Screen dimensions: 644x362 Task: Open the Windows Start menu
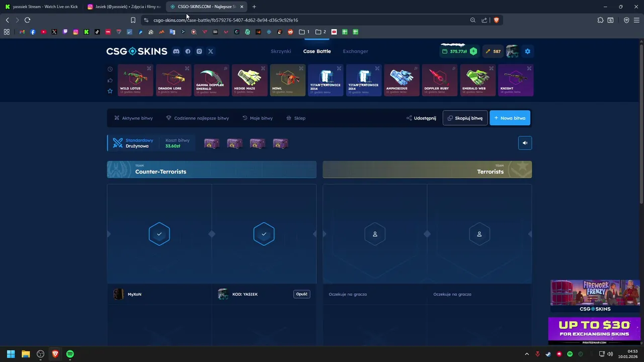[11, 354]
